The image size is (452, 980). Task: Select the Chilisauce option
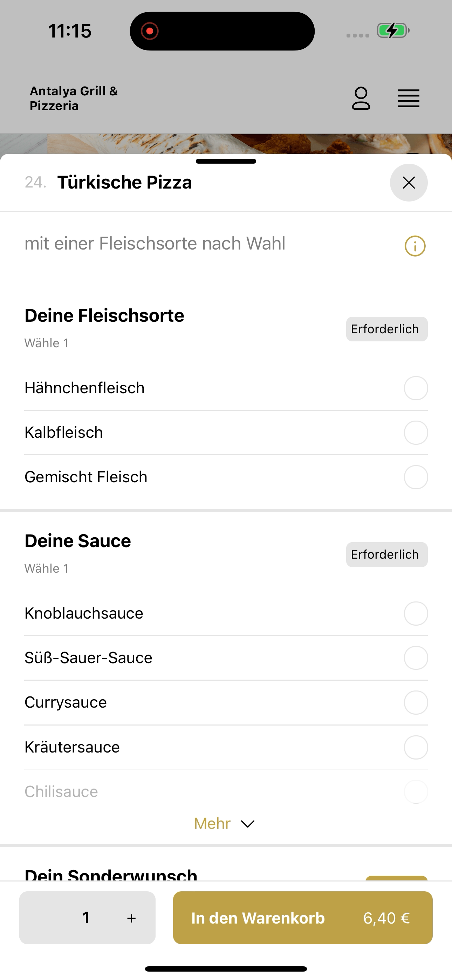tap(226, 792)
